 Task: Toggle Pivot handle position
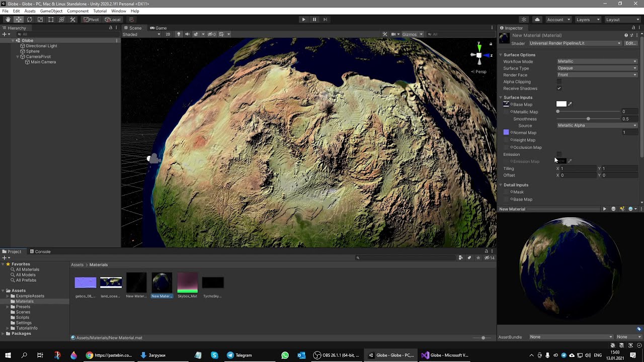click(x=92, y=20)
